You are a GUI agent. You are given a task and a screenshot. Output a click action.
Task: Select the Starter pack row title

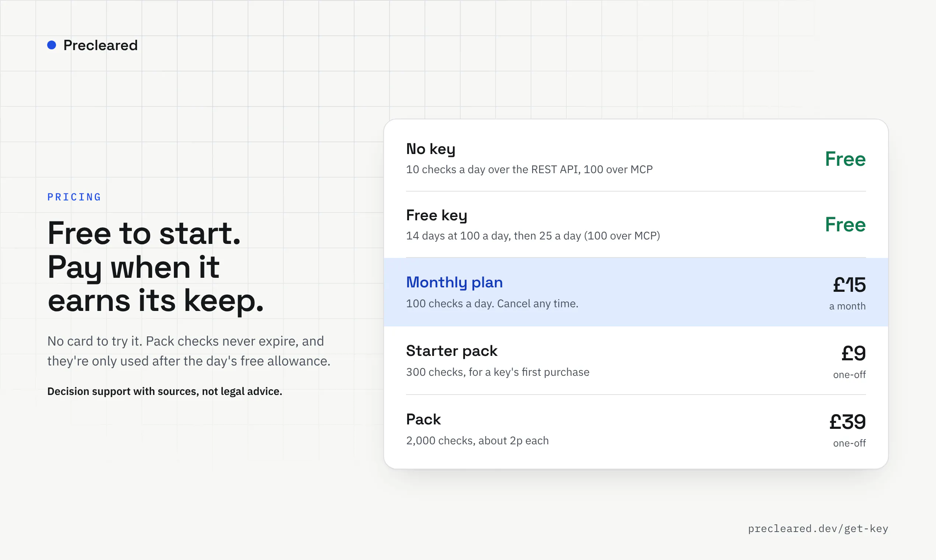click(452, 351)
